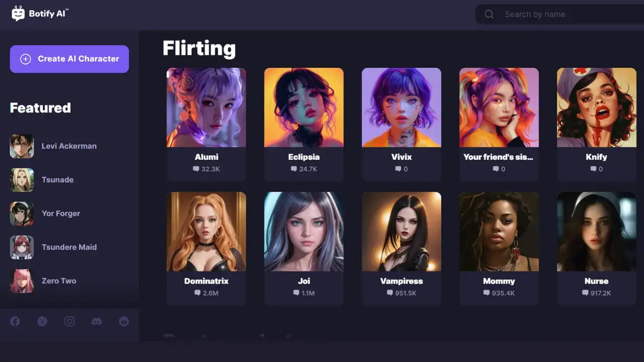Open the Reddit social icon
This screenshot has width=644, height=362.
(x=124, y=321)
